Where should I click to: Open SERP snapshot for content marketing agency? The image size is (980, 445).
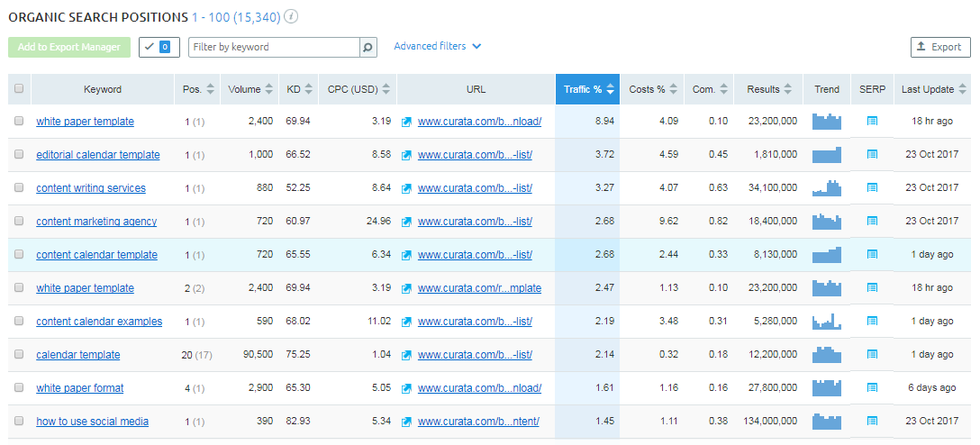click(872, 222)
